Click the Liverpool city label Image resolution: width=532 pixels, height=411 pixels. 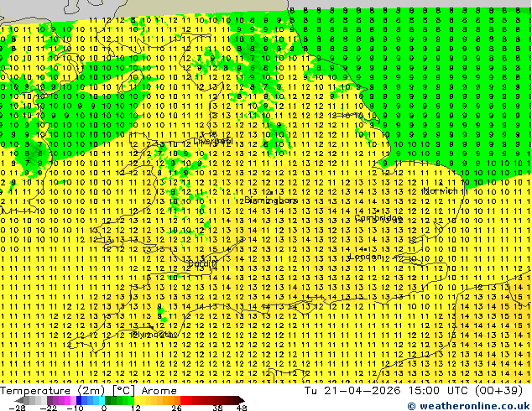pyautogui.click(x=213, y=140)
